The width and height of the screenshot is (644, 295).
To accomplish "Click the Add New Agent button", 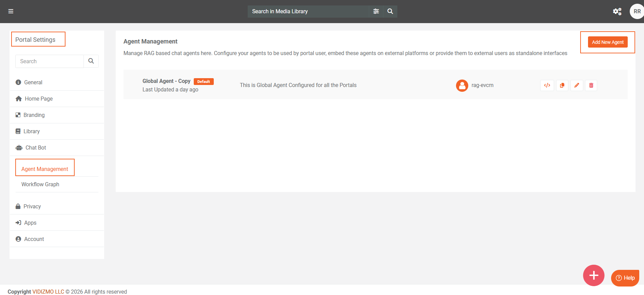I will pyautogui.click(x=607, y=42).
